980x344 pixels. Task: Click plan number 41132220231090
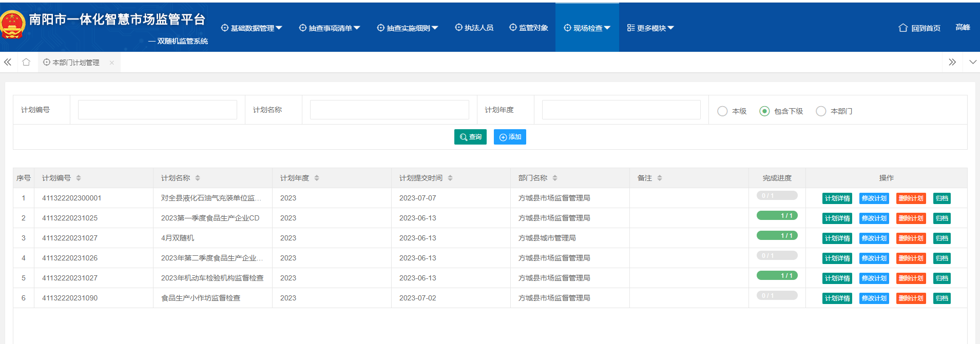[x=70, y=298]
